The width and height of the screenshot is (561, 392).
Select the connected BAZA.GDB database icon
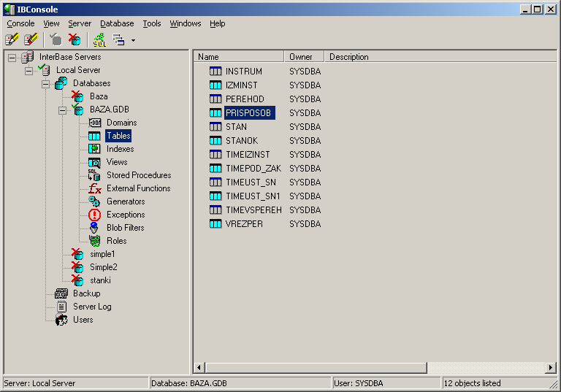coord(77,109)
